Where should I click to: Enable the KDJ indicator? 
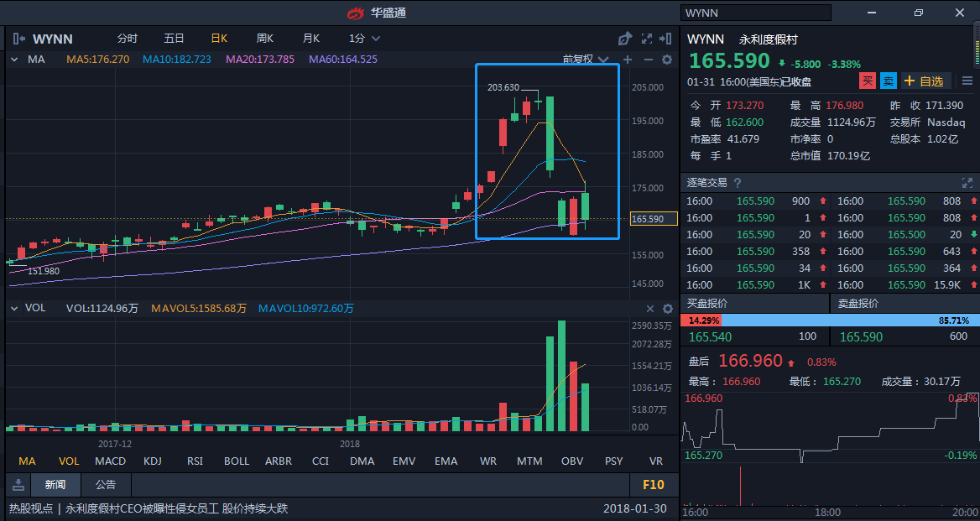pyautogui.click(x=152, y=461)
